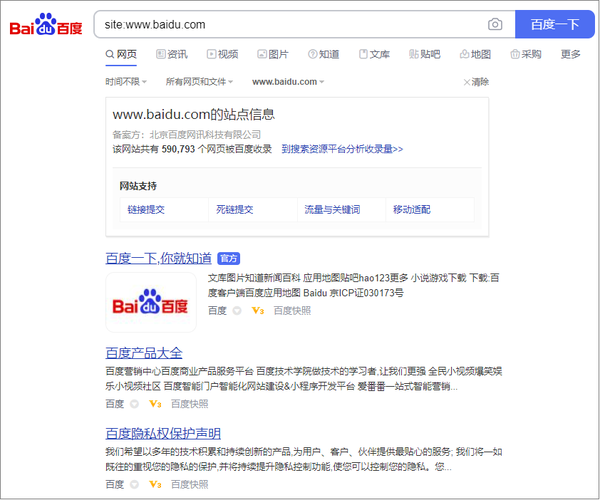The height and width of the screenshot is (500, 600).
Task: Open result 百度一下,你就知道
Action: point(158,258)
